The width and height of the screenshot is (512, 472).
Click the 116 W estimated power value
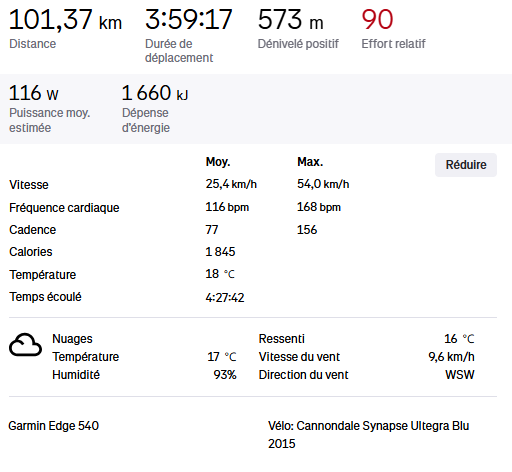[x=34, y=93]
